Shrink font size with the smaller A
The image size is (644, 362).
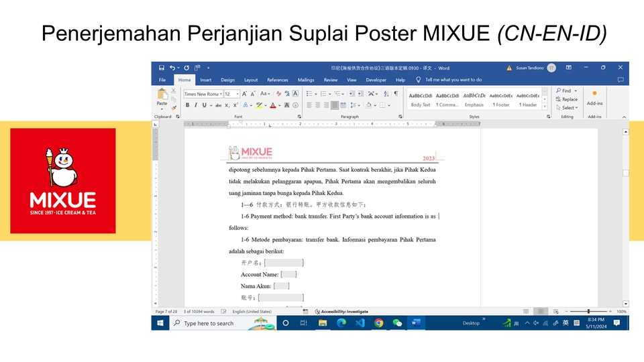pyautogui.click(x=253, y=94)
